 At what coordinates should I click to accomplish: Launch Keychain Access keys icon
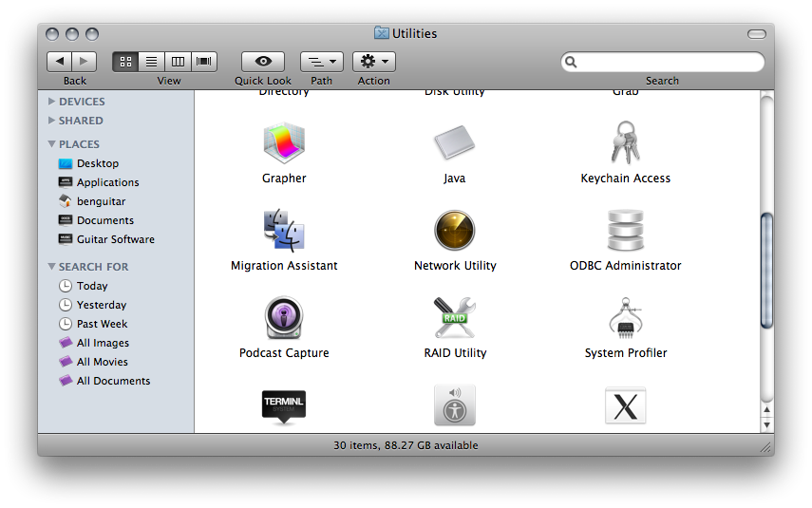pos(626,143)
